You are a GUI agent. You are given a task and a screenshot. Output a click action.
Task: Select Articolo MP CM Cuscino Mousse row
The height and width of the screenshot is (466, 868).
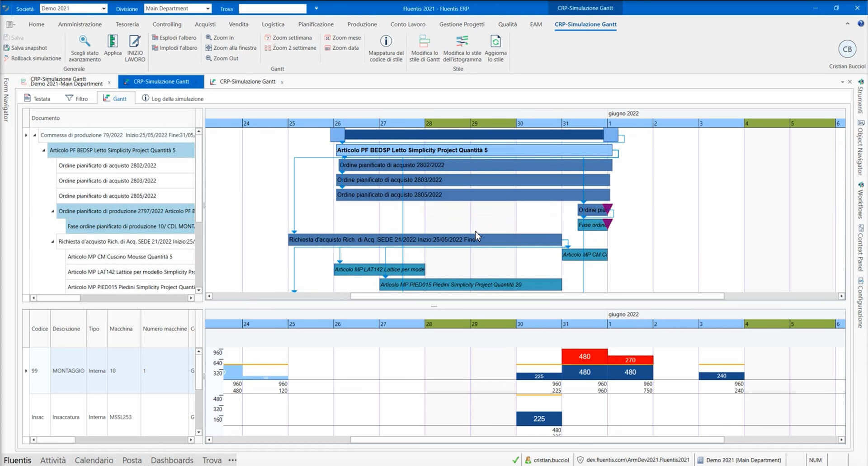(x=130, y=257)
